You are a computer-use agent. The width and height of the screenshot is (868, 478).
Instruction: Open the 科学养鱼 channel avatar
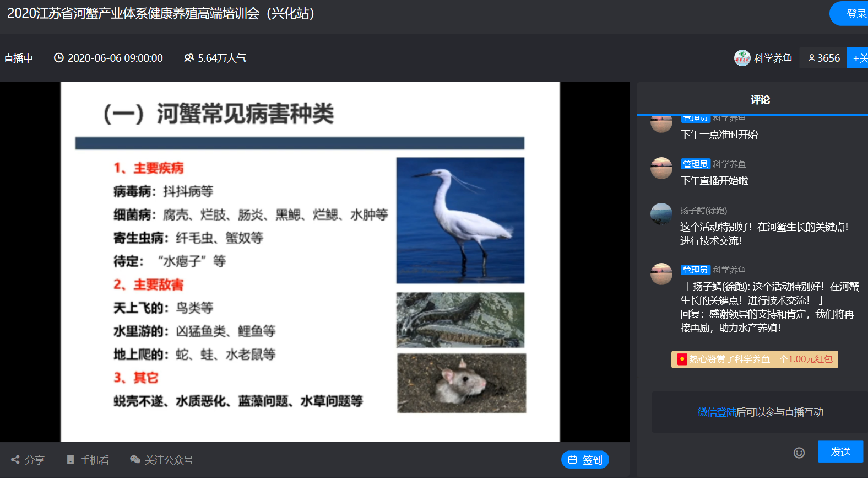tap(742, 58)
